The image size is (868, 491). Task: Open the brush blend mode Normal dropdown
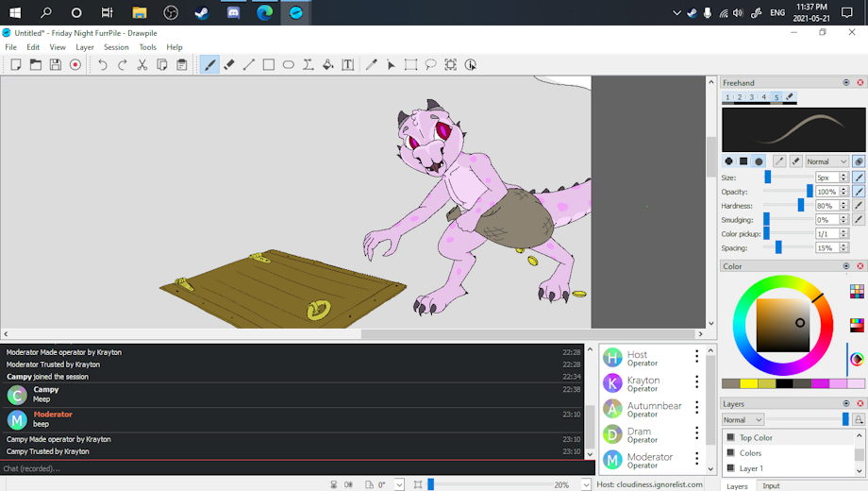tap(826, 161)
